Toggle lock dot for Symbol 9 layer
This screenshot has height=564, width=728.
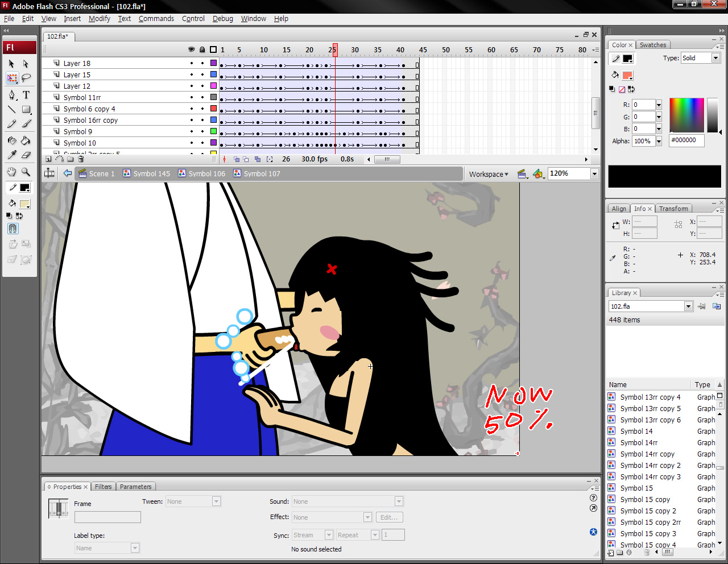pos(202,131)
